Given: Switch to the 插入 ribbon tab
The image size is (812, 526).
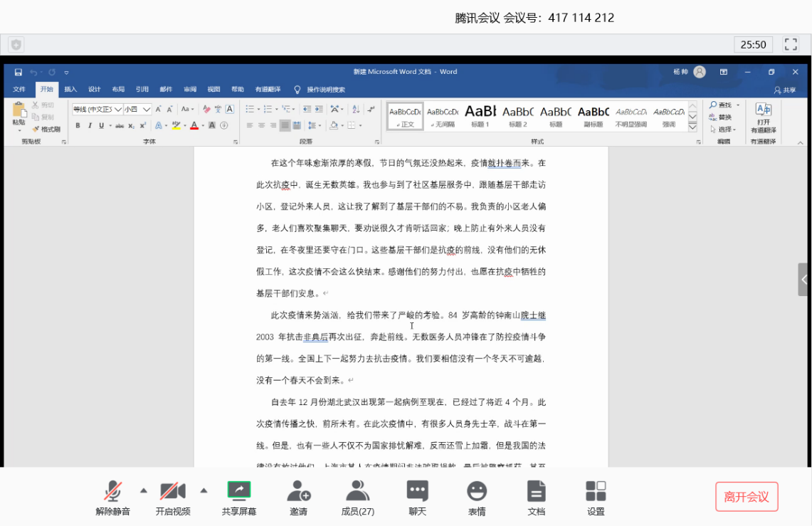Looking at the screenshot, I should click(70, 90).
